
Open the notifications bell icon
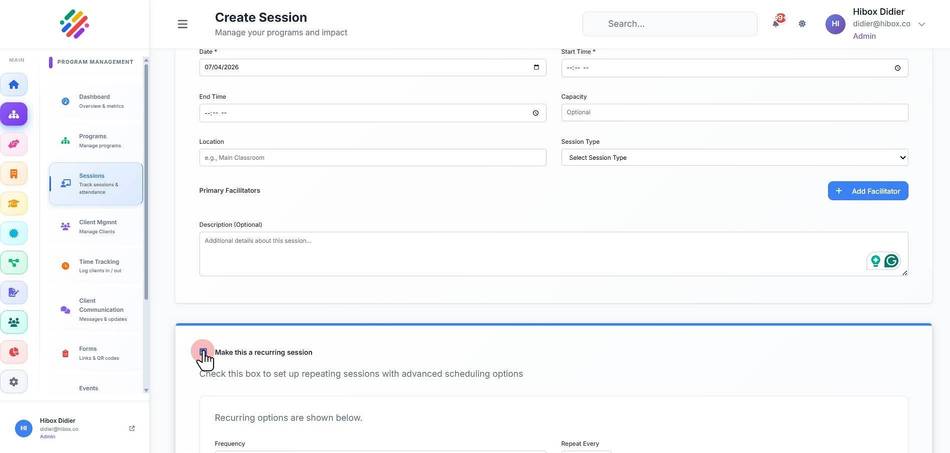click(x=776, y=24)
